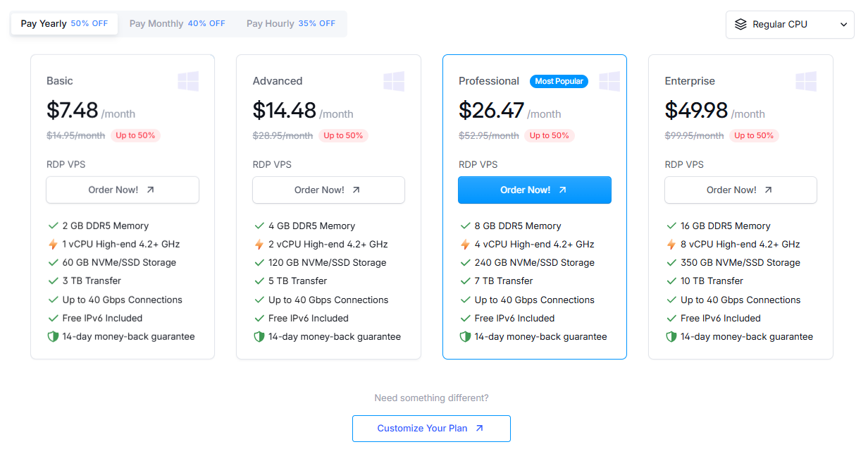The width and height of the screenshot is (868, 454).
Task: Switch to Pay Monthly billing
Action: [177, 24]
